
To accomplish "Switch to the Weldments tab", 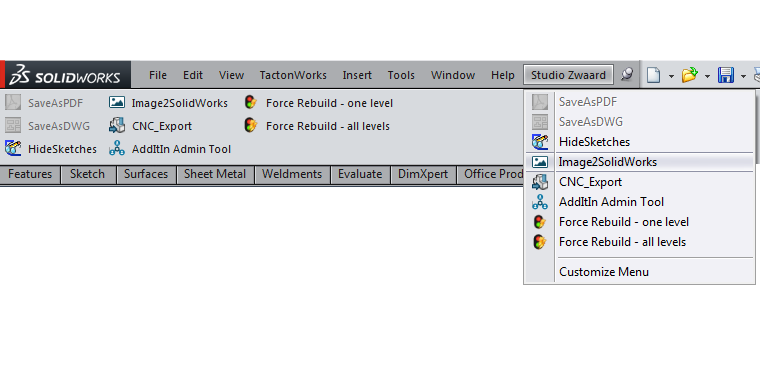I will click(292, 174).
